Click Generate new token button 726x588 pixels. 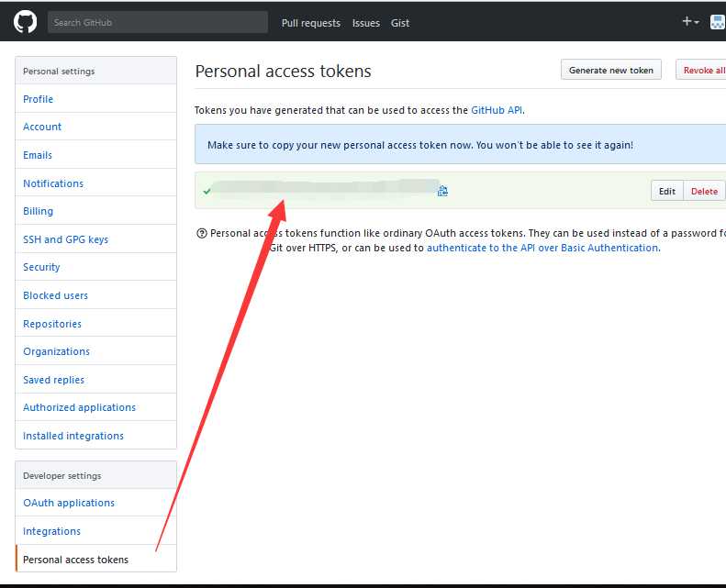point(610,70)
